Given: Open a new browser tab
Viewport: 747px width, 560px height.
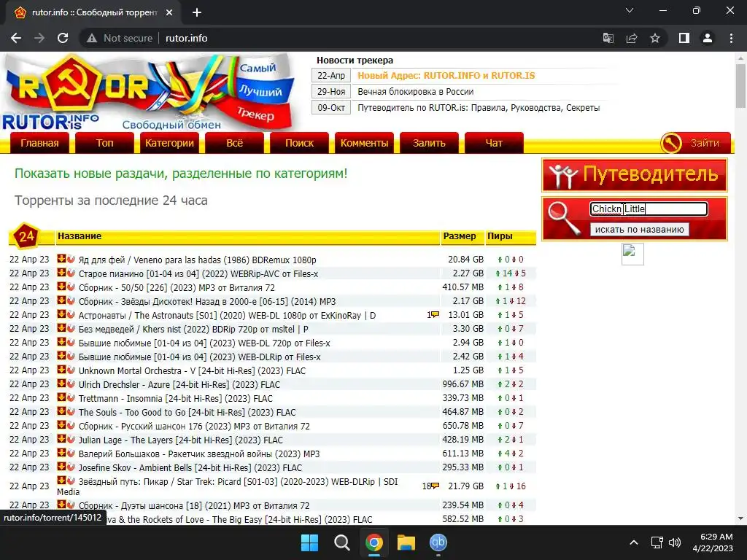Looking at the screenshot, I should click(197, 12).
